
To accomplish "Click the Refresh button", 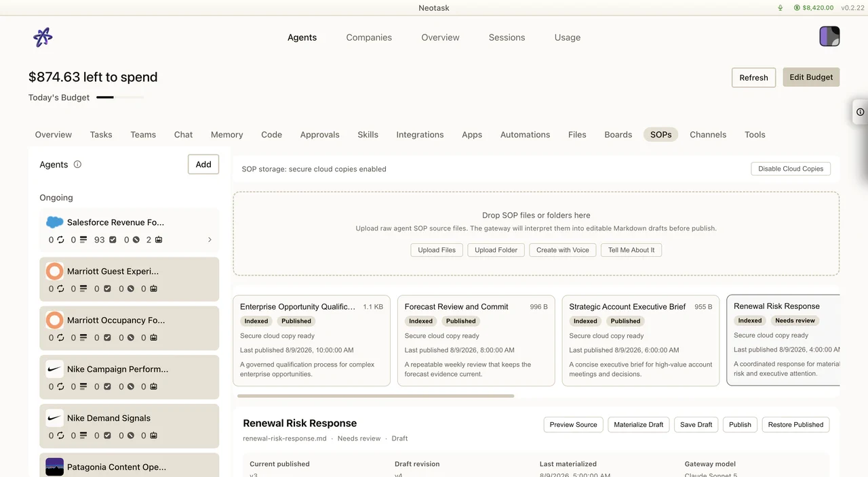I will [x=753, y=77].
